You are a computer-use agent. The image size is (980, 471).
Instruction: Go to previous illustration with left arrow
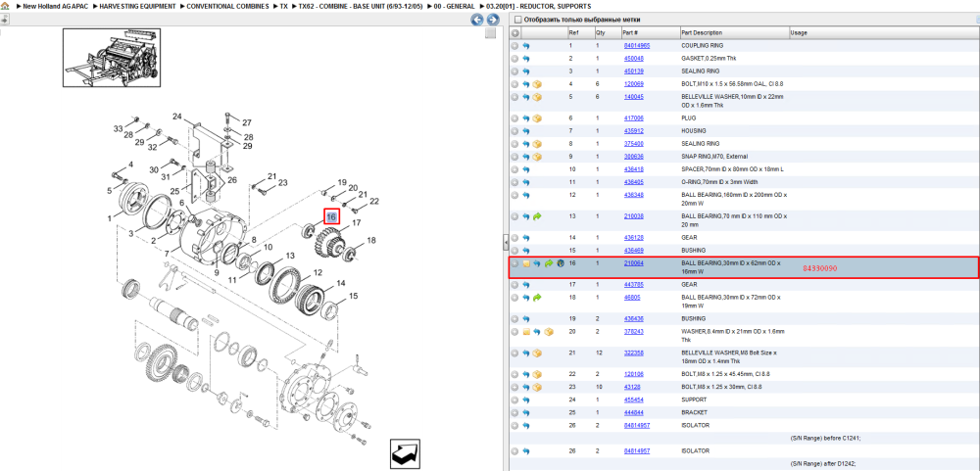pyautogui.click(x=477, y=20)
